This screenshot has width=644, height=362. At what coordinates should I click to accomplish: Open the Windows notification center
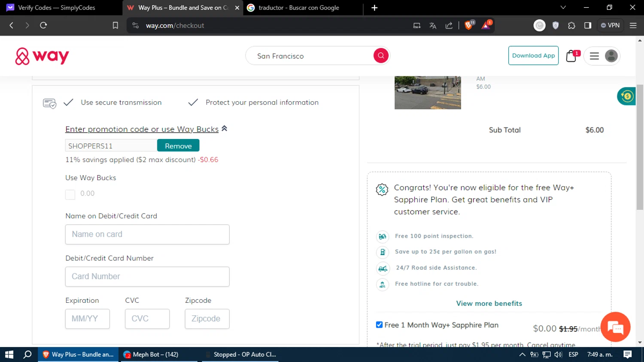tap(628, 354)
